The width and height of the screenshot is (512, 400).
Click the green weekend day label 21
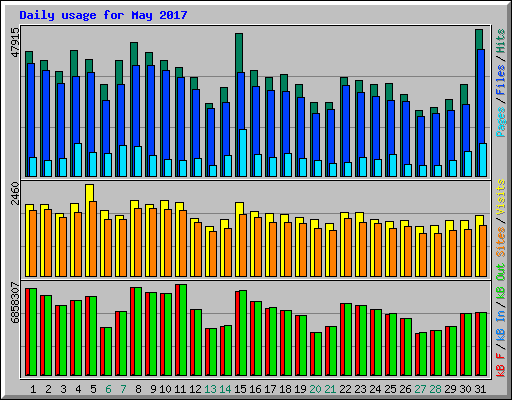pyautogui.click(x=330, y=389)
